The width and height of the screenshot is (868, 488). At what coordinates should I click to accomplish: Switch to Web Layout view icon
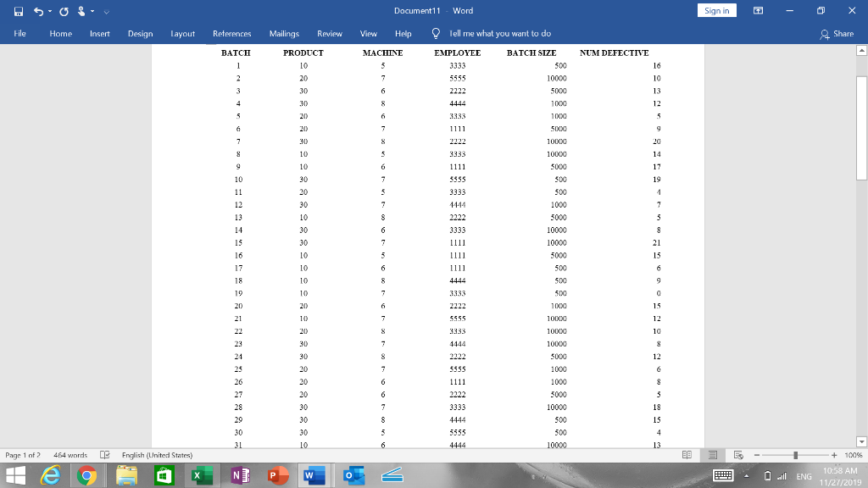(738, 455)
